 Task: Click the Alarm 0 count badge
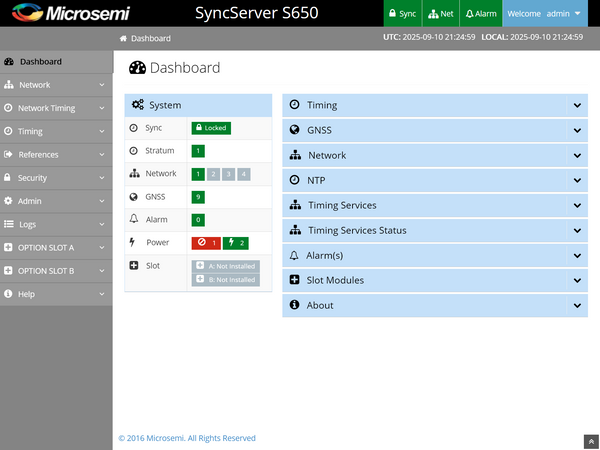(x=198, y=220)
